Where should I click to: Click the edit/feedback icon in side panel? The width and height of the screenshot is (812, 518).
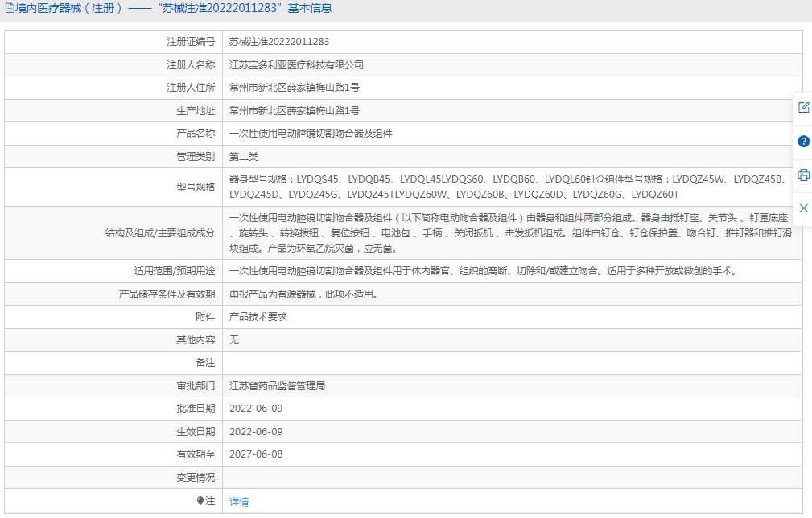(803, 108)
